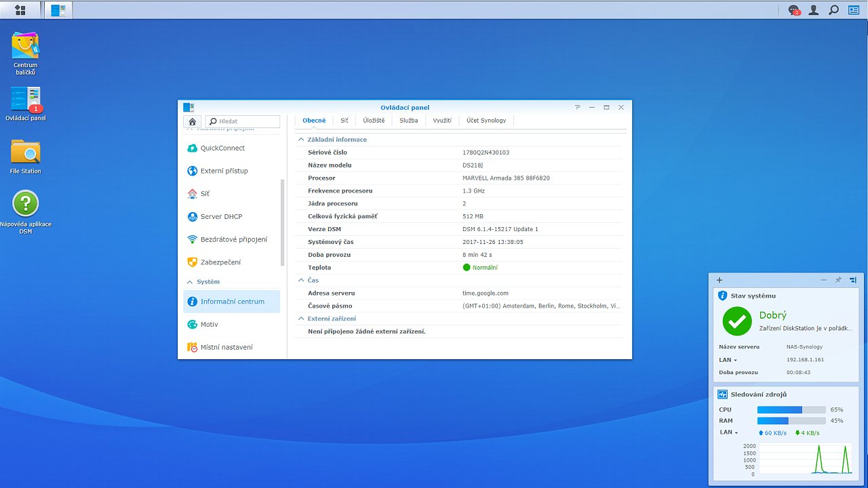Switch to the Využití tab

[442, 121]
